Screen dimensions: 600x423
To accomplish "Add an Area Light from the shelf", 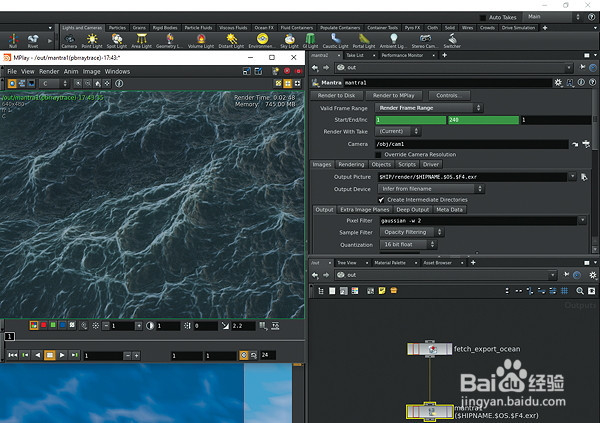I will pos(142,39).
